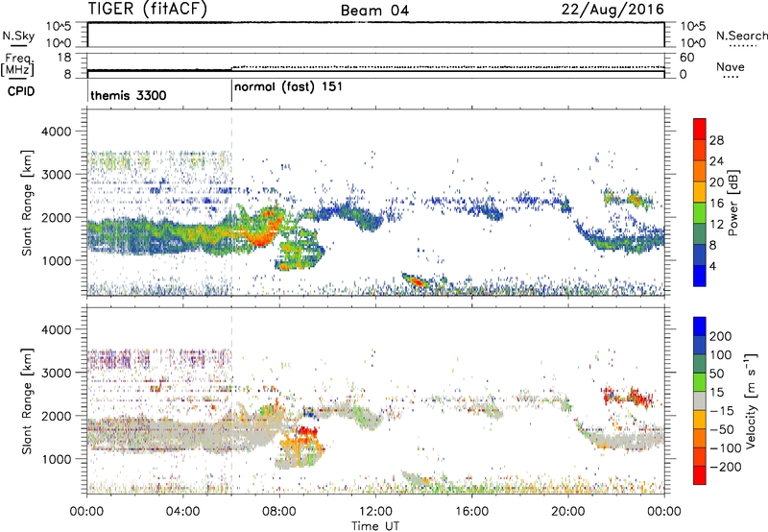Click the Nave axis value 60
Viewport: 768px width, 532px height.
coord(686,58)
